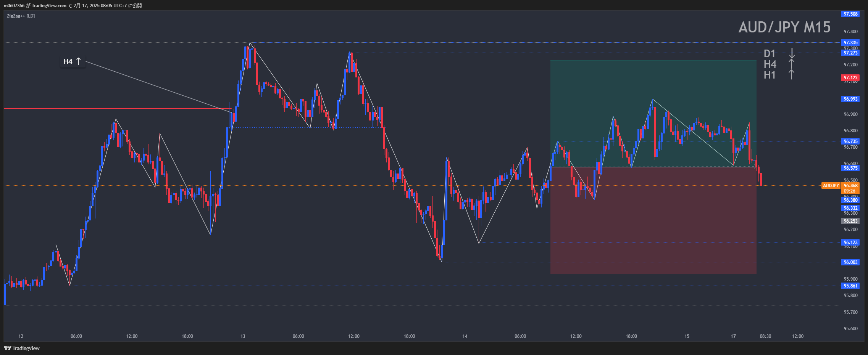Click the up arrow next to H1
Screen dimensions: 868x355
point(791,75)
